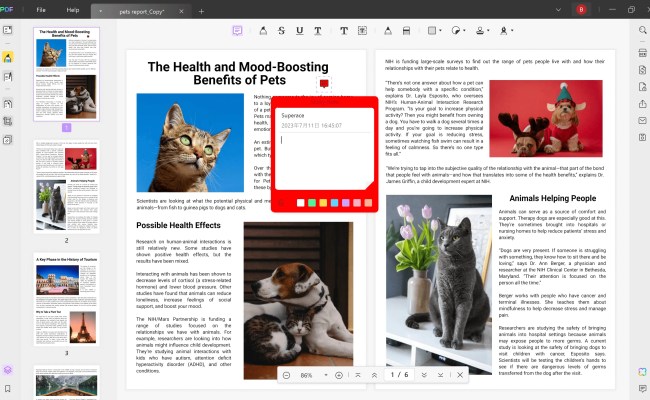
Task: Open Organize Pages in left sidebar
Action: tap(7, 104)
